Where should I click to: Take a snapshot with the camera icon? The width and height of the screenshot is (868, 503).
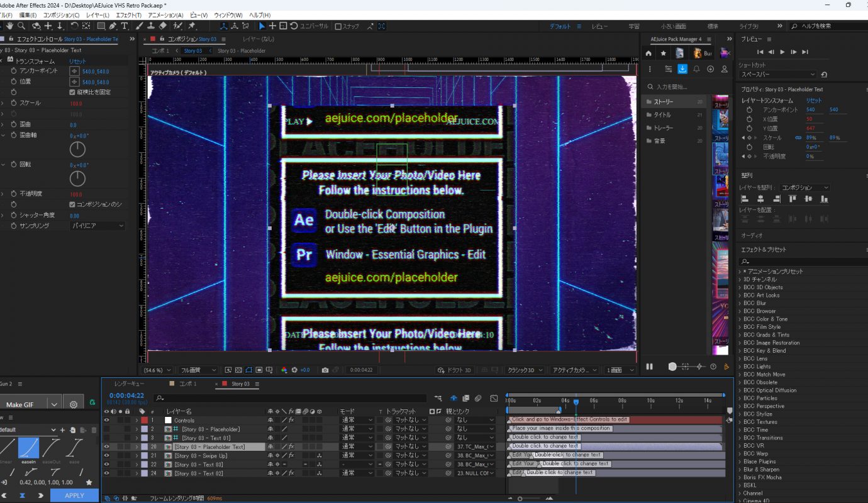325,370
